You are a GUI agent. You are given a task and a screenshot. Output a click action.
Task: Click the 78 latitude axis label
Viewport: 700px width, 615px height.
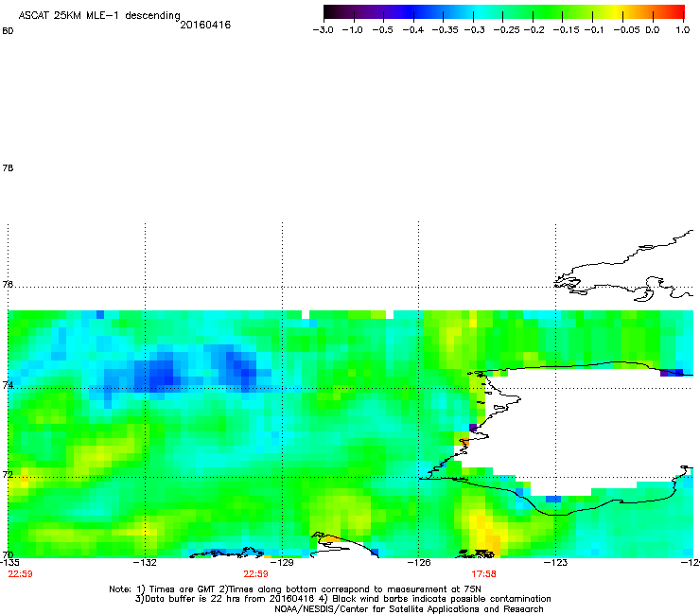(8, 167)
